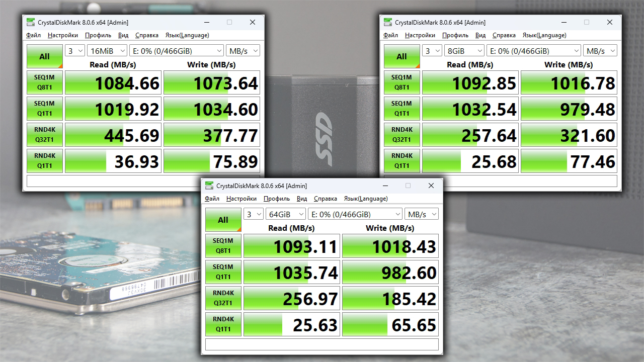Start all tests with All button, 16MiB window
Image resolution: width=644 pixels, height=362 pixels.
45,56
